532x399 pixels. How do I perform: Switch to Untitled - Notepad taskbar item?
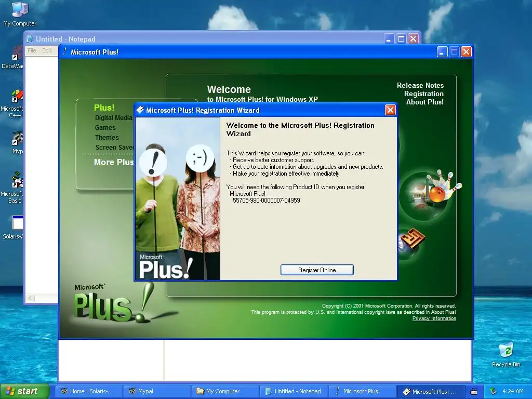tap(294, 391)
